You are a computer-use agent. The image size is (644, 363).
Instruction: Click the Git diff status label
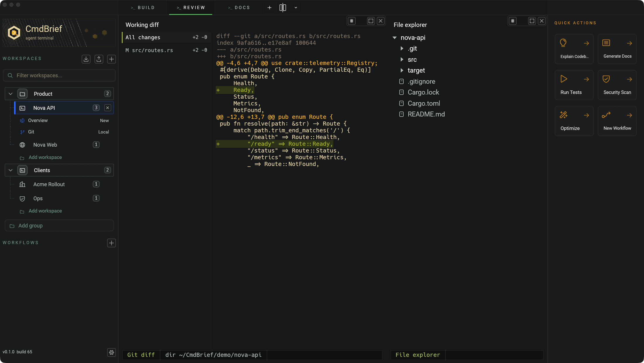point(141,355)
